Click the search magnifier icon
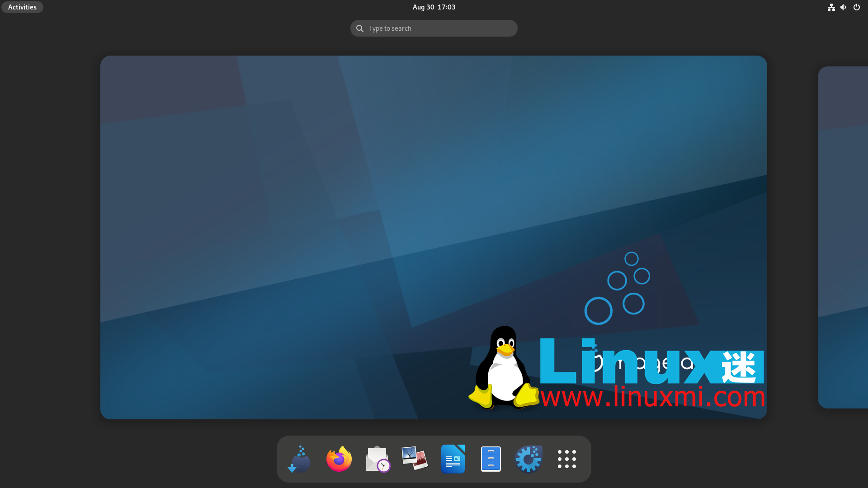The image size is (868, 488). pyautogui.click(x=360, y=28)
